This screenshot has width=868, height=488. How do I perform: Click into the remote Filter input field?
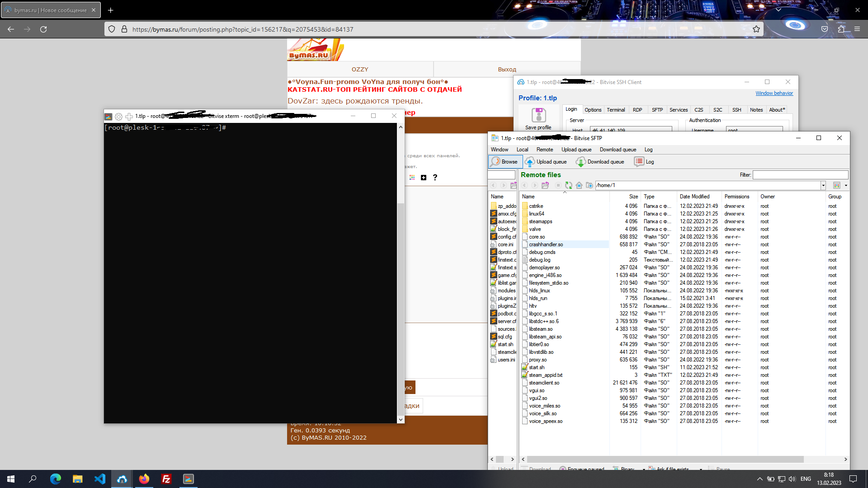800,175
